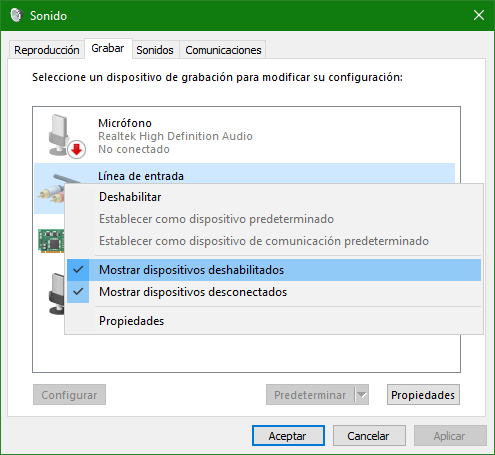The height and width of the screenshot is (455, 495).
Task: Click the 'Realtek High Definition Audio' text
Action: (175, 136)
